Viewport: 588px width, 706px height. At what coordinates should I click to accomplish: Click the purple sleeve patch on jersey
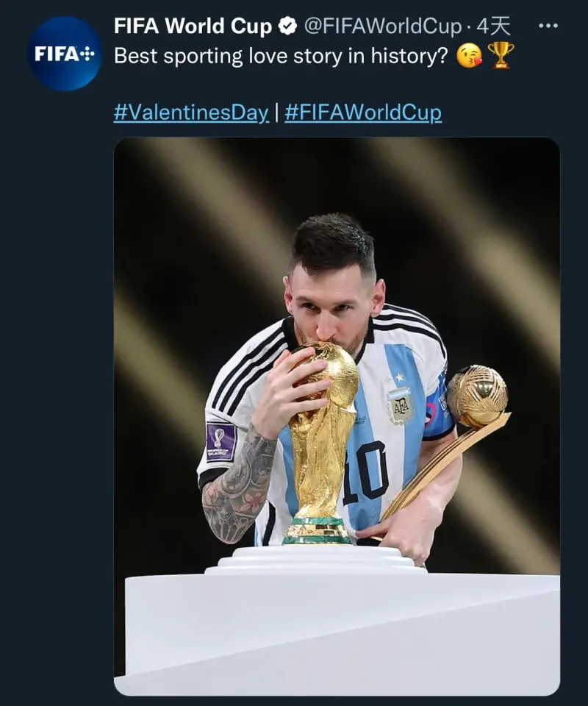click(x=220, y=441)
